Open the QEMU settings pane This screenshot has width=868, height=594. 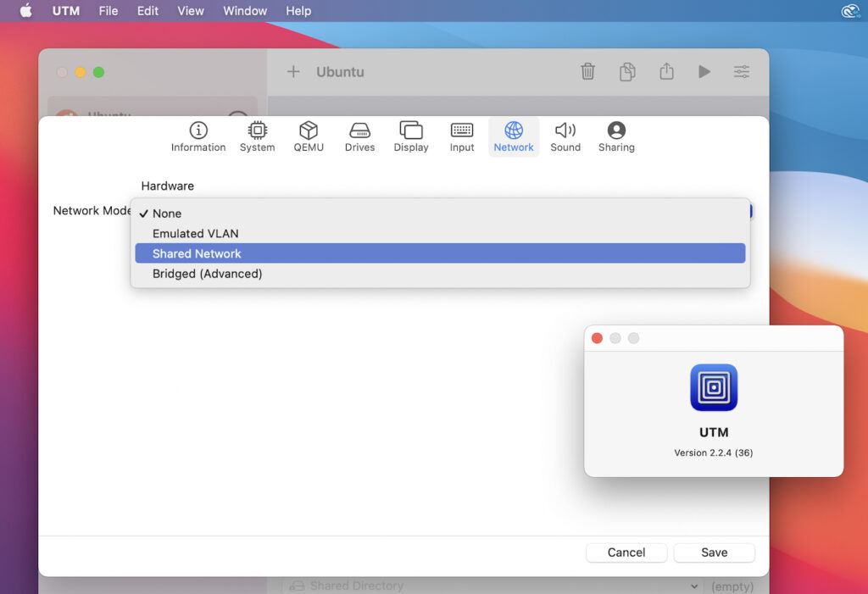click(309, 136)
